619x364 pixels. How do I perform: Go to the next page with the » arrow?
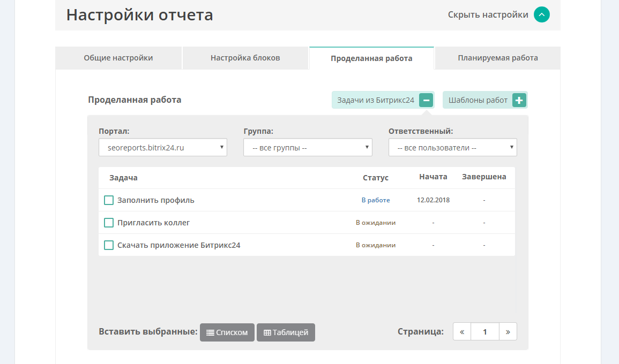pyautogui.click(x=508, y=332)
